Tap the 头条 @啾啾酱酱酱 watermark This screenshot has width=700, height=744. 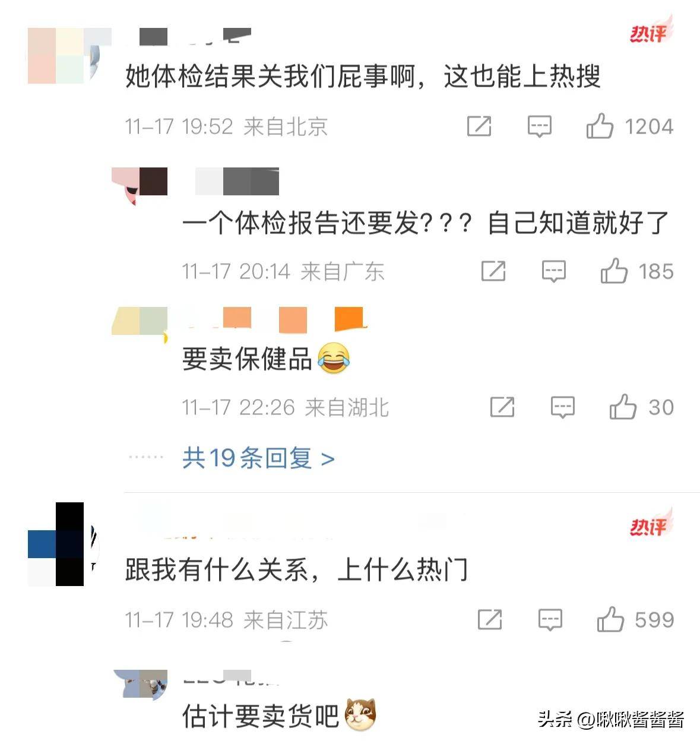point(612,719)
